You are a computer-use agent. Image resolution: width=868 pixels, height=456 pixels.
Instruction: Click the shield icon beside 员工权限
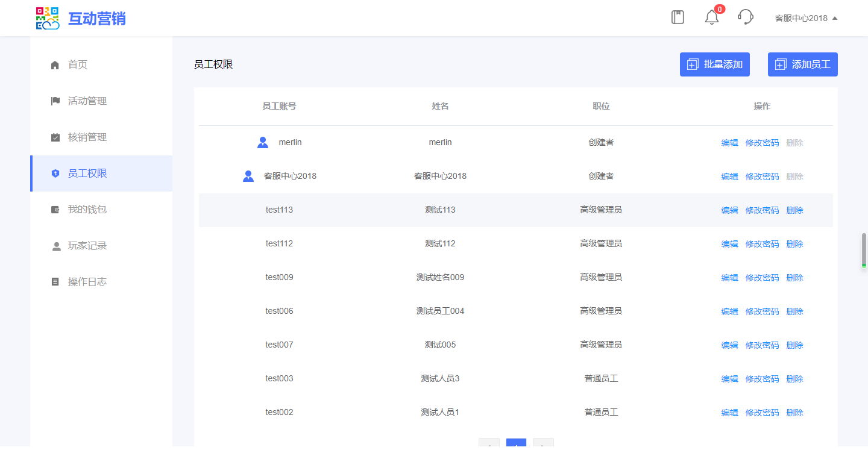coord(55,173)
